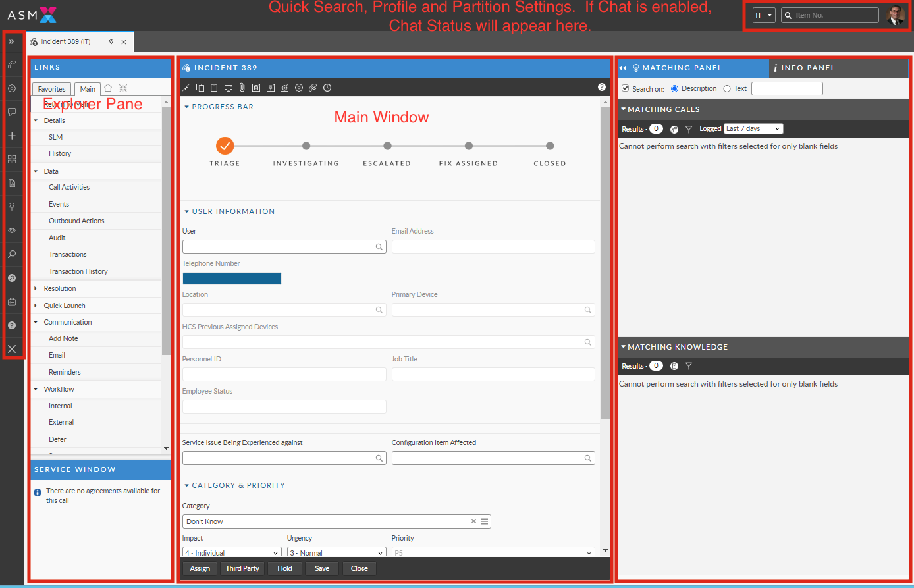The image size is (914, 588).
Task: Click the plus icon in left sidebar
Action: coord(12,136)
